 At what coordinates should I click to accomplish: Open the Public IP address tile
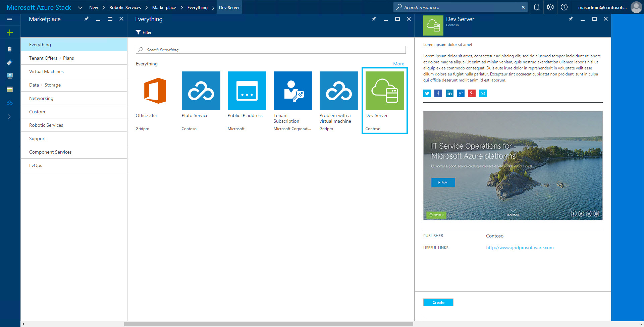[247, 101]
